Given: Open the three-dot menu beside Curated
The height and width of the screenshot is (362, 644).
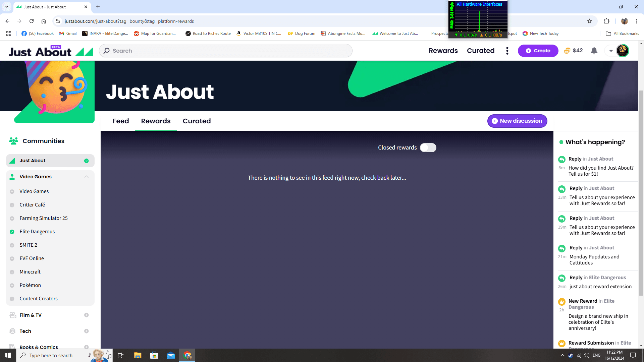Looking at the screenshot, I should click(x=507, y=51).
